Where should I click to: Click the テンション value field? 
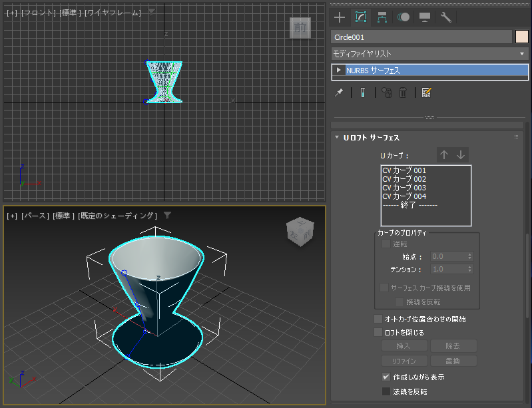[x=449, y=270]
